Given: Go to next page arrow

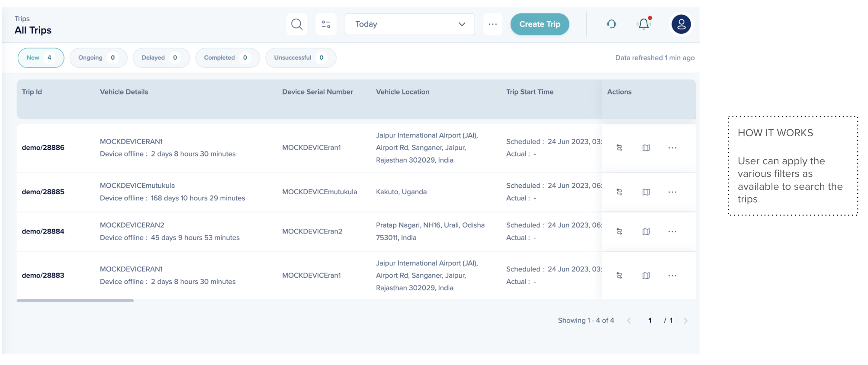Looking at the screenshot, I should tap(685, 321).
